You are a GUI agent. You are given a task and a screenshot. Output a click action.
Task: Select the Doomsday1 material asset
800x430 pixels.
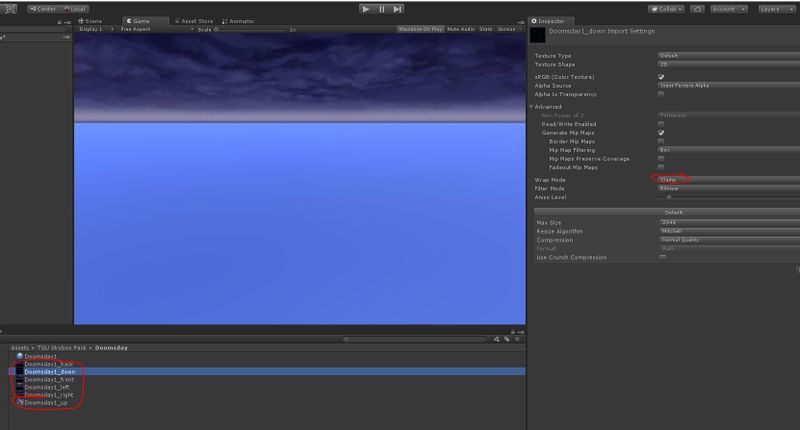(41, 357)
